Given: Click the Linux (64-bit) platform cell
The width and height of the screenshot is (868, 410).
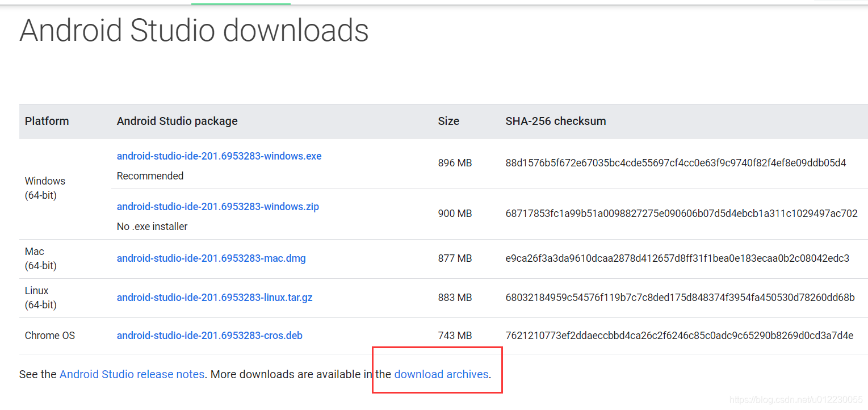Looking at the screenshot, I should 41,298.
